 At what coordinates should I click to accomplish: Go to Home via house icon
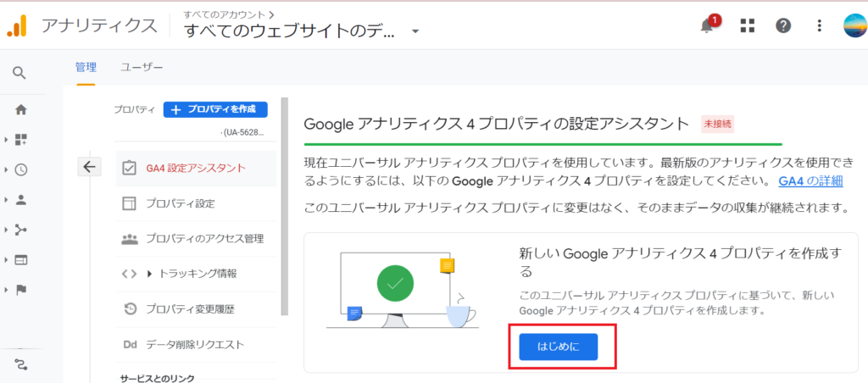pyautogui.click(x=20, y=109)
